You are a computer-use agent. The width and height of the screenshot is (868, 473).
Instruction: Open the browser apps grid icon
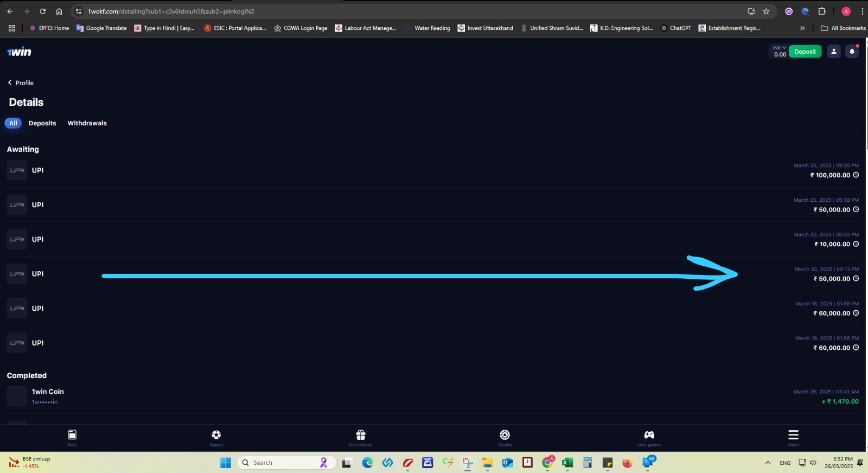pos(11,28)
